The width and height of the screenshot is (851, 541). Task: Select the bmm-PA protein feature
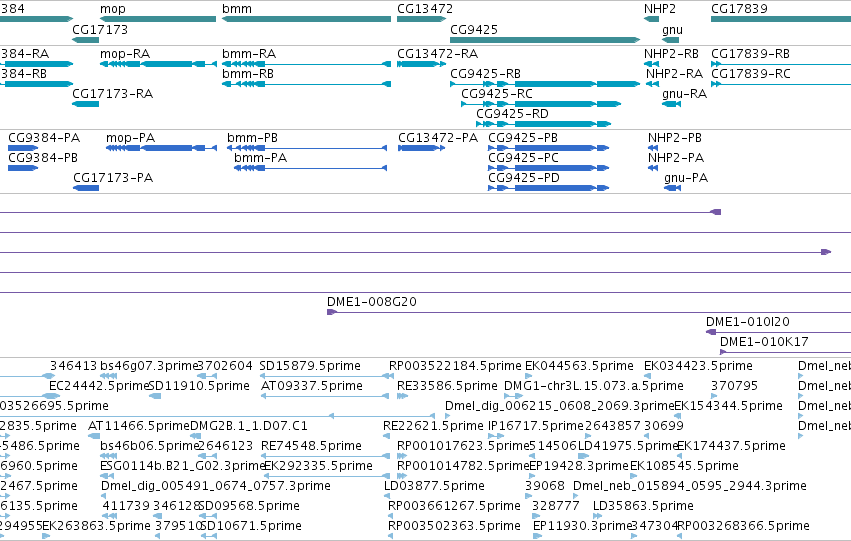point(310,168)
